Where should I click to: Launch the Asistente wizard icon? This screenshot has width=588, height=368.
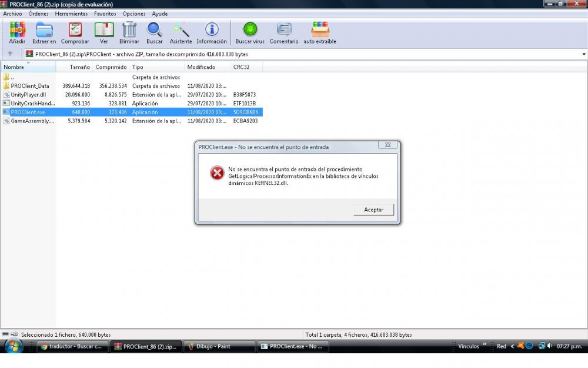click(181, 29)
